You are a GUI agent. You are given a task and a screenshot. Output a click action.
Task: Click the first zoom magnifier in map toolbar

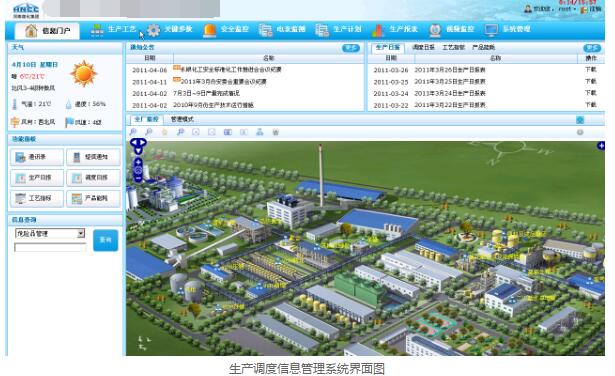coord(133,132)
